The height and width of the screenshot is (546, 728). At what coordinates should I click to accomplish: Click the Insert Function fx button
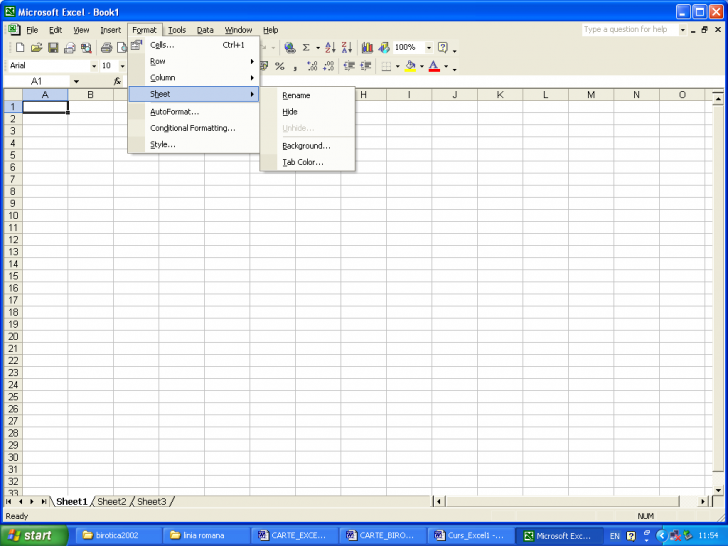click(x=117, y=81)
